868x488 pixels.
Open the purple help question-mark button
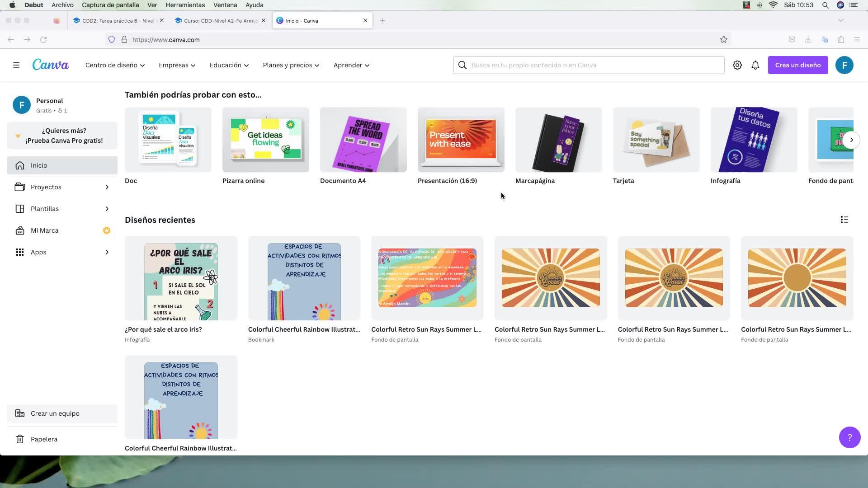[x=849, y=437]
